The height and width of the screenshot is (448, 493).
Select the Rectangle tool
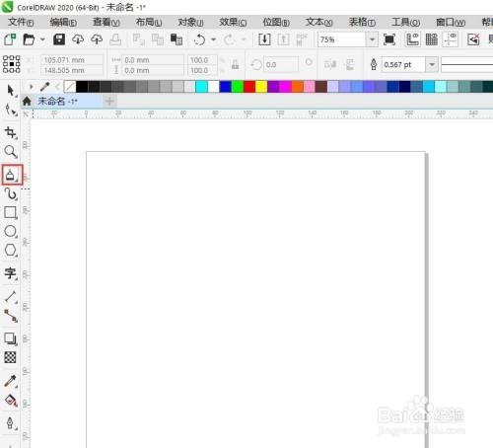coord(10,212)
